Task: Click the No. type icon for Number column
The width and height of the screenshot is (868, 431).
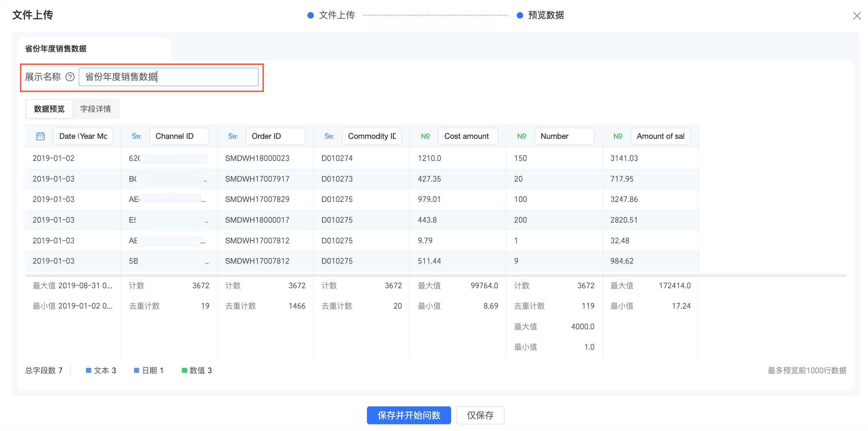Action: (522, 136)
